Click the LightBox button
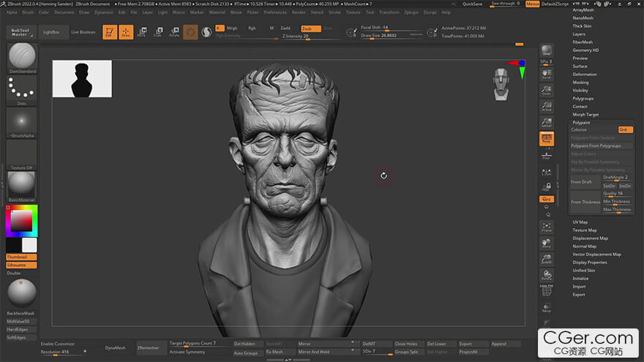The image size is (644, 362). pos(51,32)
